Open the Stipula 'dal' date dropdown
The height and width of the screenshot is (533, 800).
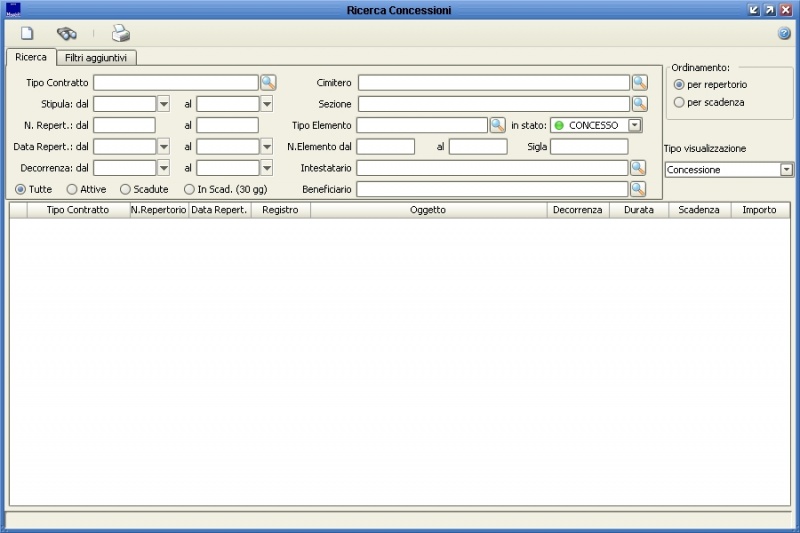(163, 103)
